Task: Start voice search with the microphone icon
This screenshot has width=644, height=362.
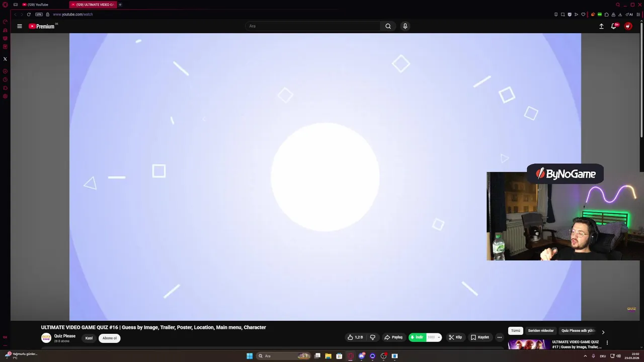Action: (405, 26)
